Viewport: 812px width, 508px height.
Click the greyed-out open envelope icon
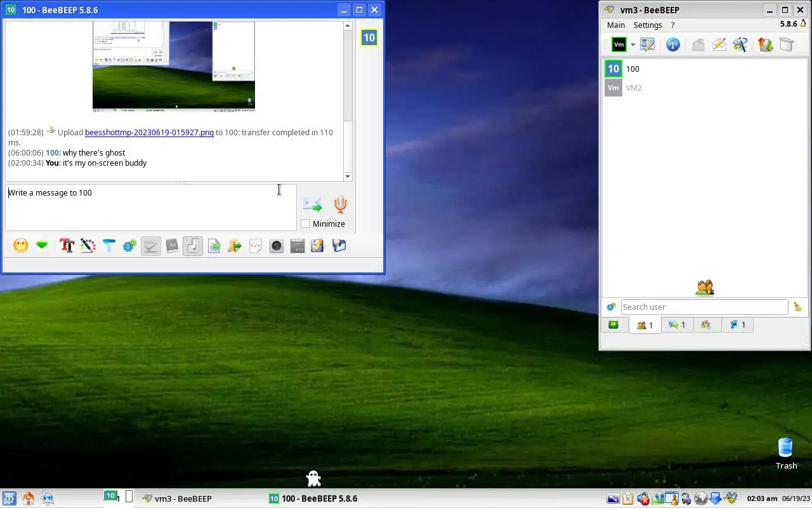698,44
